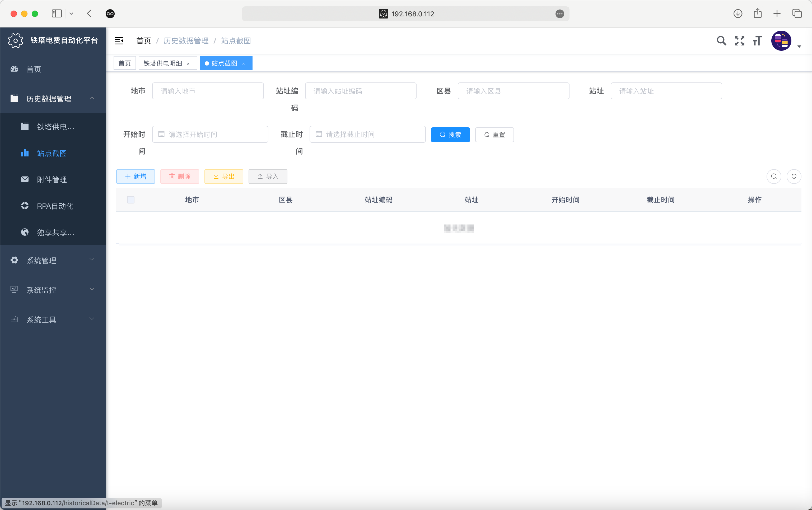Click the table refresh round icon
Viewport: 812px width, 510px height.
794,177
